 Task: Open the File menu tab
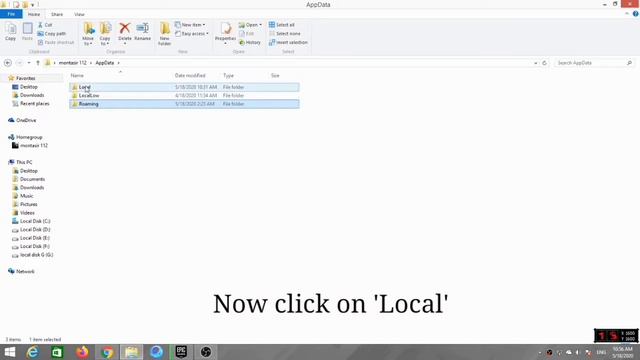[x=11, y=14]
